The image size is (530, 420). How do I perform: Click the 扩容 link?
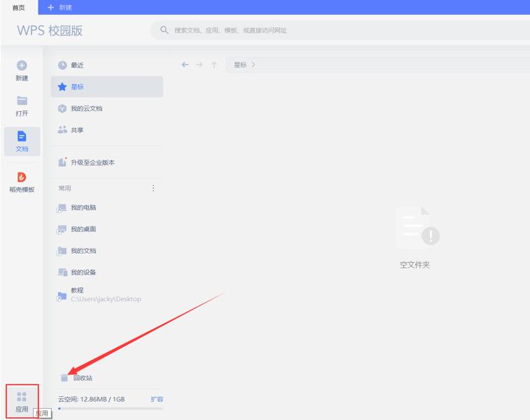pos(157,400)
